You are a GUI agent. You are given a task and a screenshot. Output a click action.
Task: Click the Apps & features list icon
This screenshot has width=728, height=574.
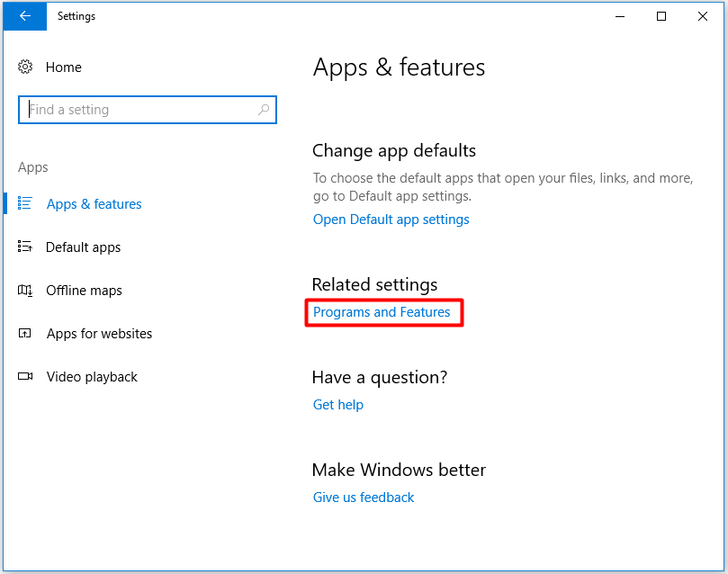[25, 204]
